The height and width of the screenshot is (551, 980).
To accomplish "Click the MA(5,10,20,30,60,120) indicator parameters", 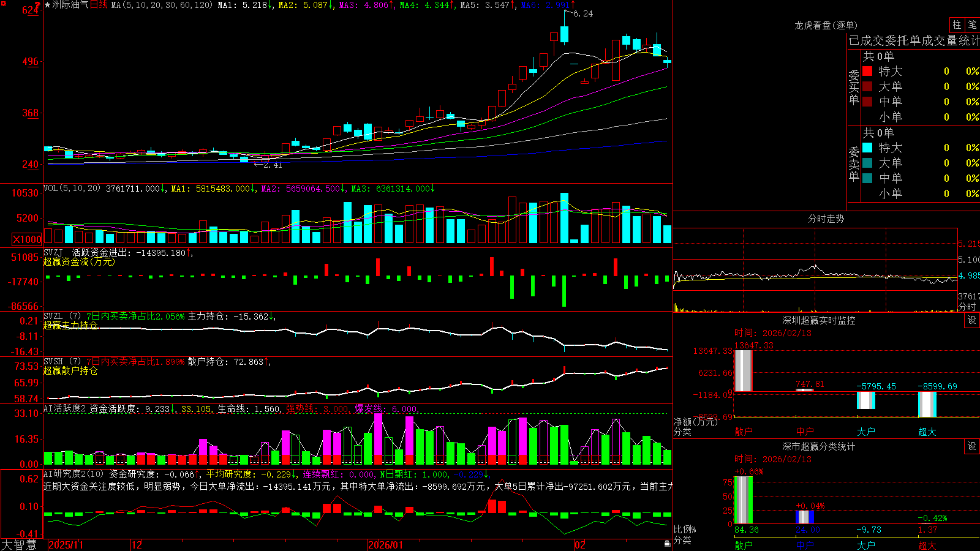I will [162, 5].
